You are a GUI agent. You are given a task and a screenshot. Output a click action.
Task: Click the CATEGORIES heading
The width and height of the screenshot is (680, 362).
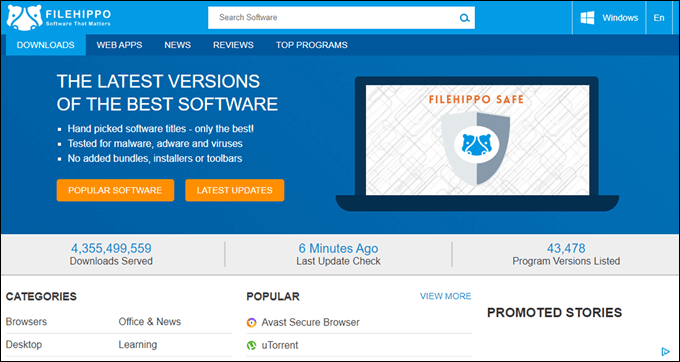click(41, 297)
